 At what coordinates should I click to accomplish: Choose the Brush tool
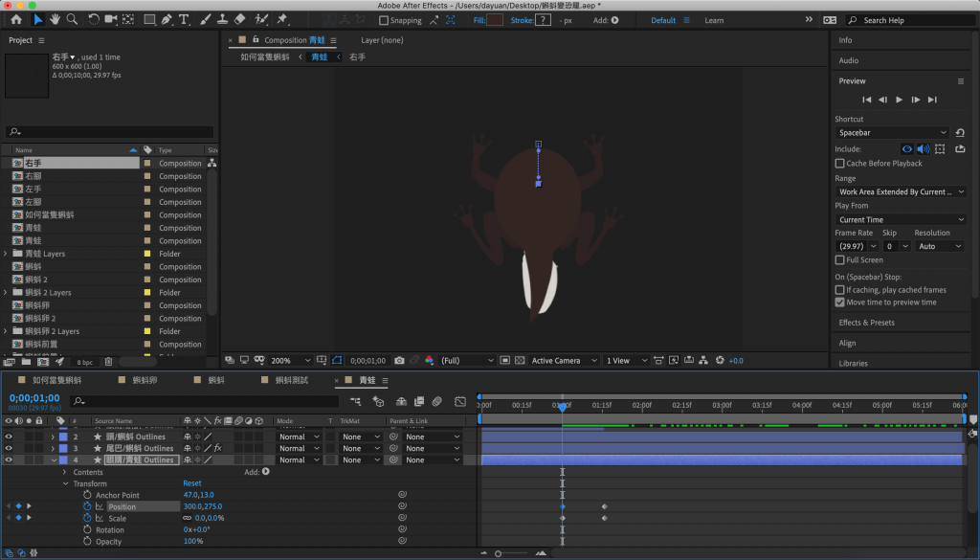coord(204,19)
